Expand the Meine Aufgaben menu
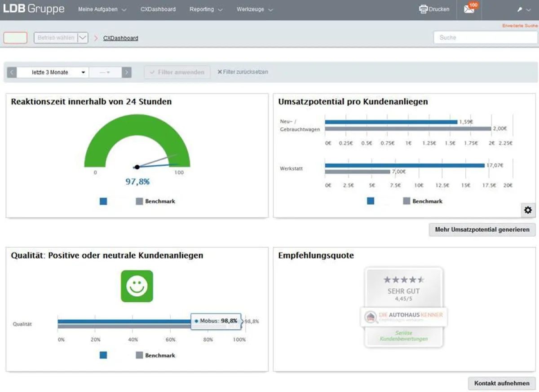Viewport: 539px width, 392px height. tap(102, 9)
